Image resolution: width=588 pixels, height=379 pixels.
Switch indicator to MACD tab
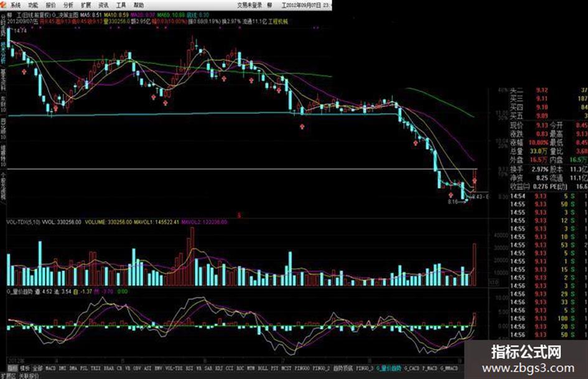(x=50, y=368)
